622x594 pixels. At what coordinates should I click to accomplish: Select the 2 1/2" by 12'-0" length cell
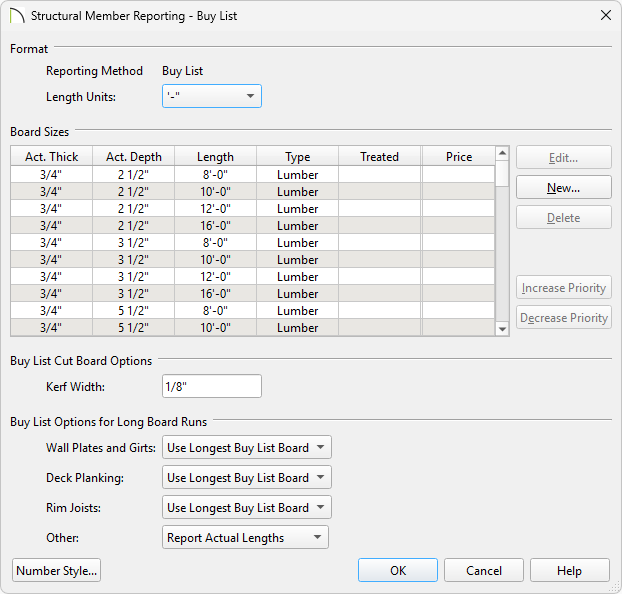[215, 209]
